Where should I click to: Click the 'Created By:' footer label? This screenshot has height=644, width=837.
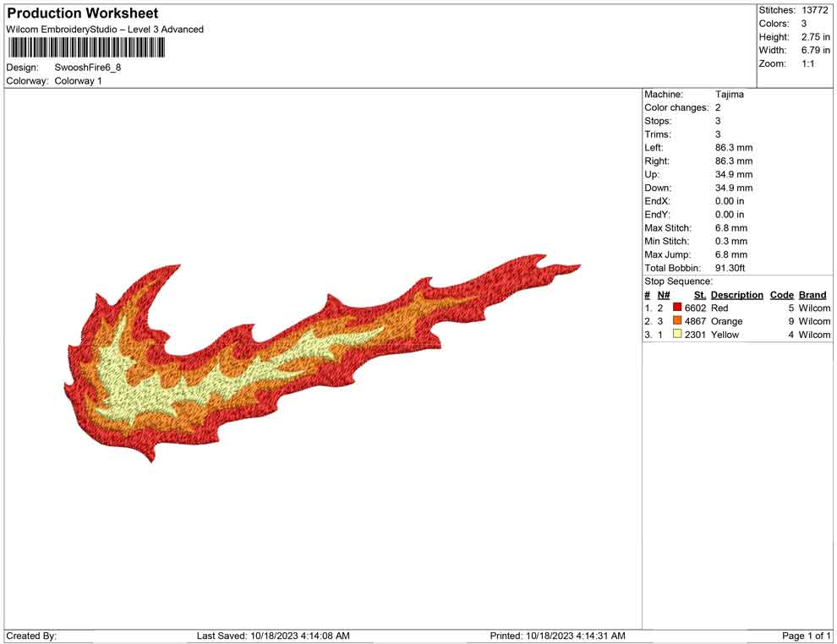31,636
